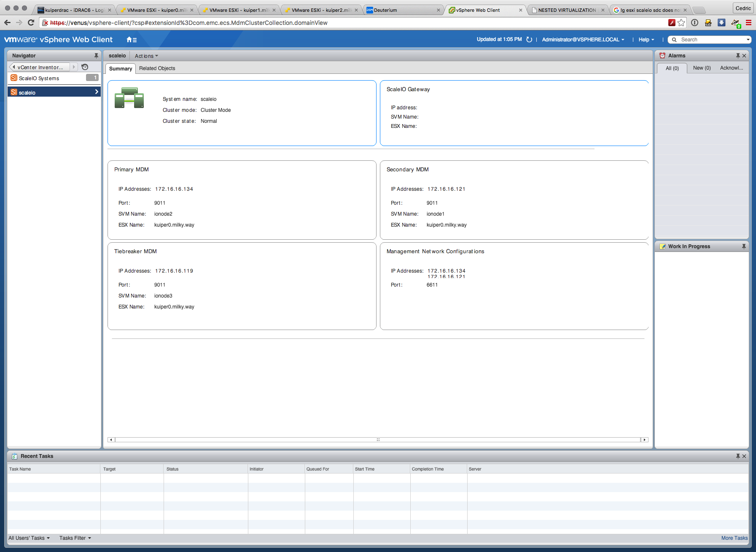Click the ScaleIO cluster icon
Screen dimensions: 756x552
129,98
